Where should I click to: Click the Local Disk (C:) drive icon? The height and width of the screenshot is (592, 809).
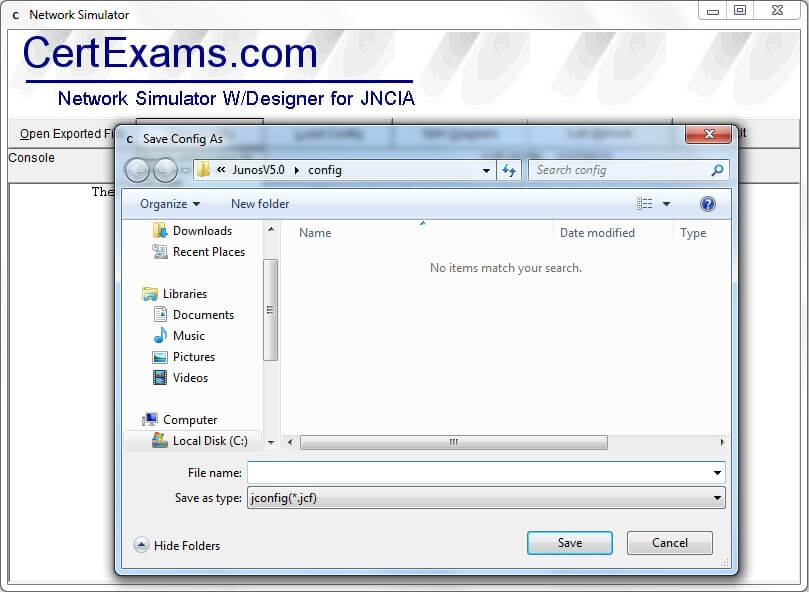pos(160,440)
